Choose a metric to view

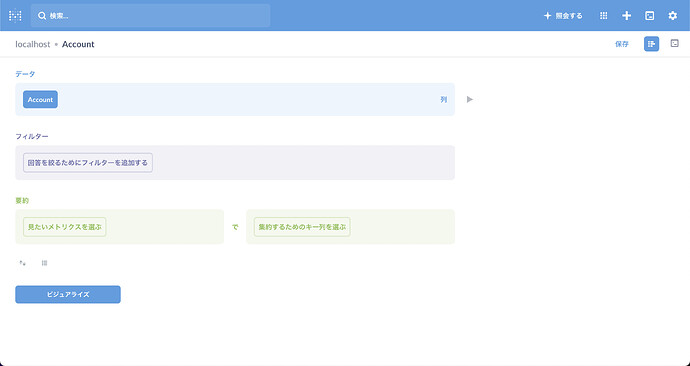(65, 227)
